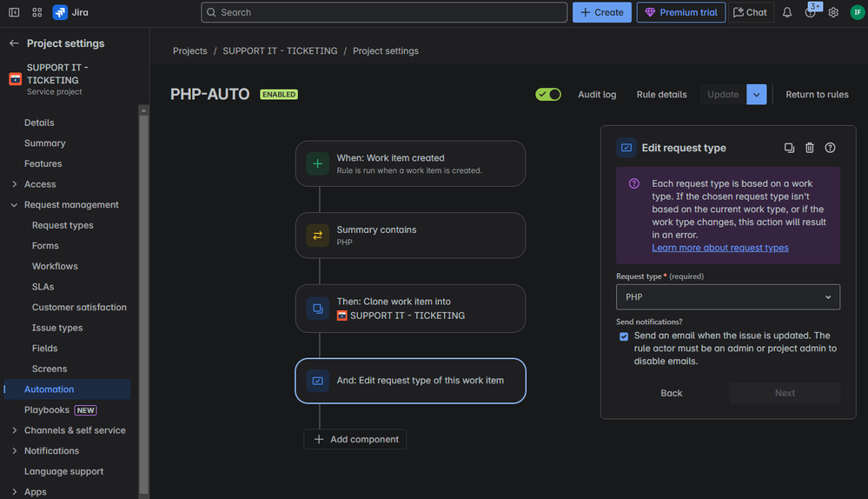The height and width of the screenshot is (499, 868).
Task: Duplicate the Edit request type component
Action: click(790, 148)
